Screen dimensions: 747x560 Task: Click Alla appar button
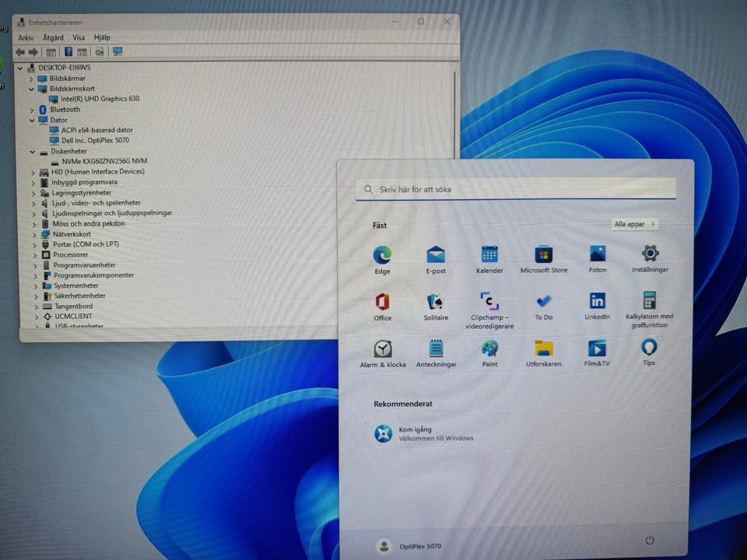click(x=634, y=224)
